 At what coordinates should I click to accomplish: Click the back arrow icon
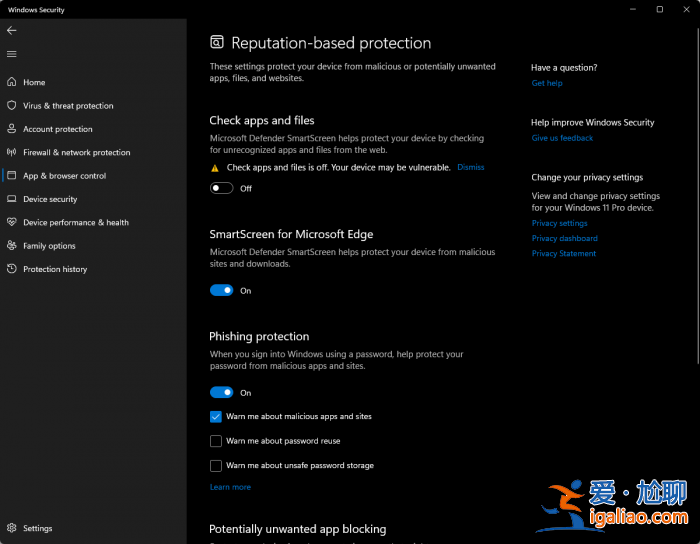pos(12,30)
